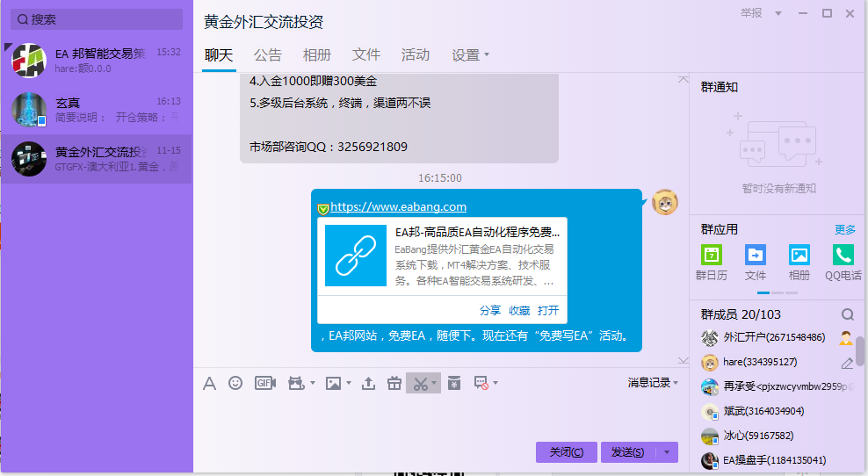Select the EA 邦智能交易 conversation
This screenshot has height=476, width=868.
97,61
